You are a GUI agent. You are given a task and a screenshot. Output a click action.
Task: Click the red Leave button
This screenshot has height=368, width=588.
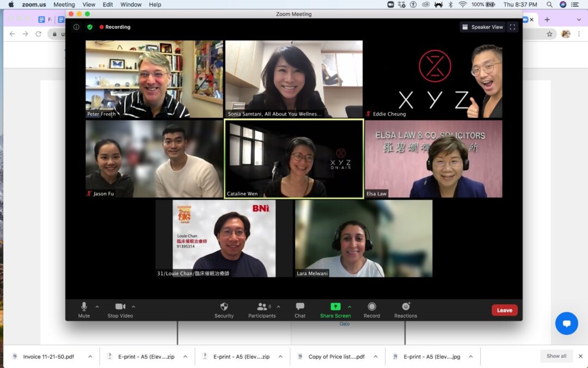504,310
